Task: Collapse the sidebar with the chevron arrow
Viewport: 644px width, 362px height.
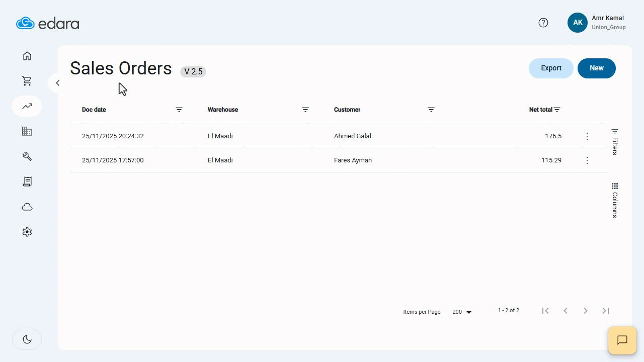Action: tap(57, 83)
